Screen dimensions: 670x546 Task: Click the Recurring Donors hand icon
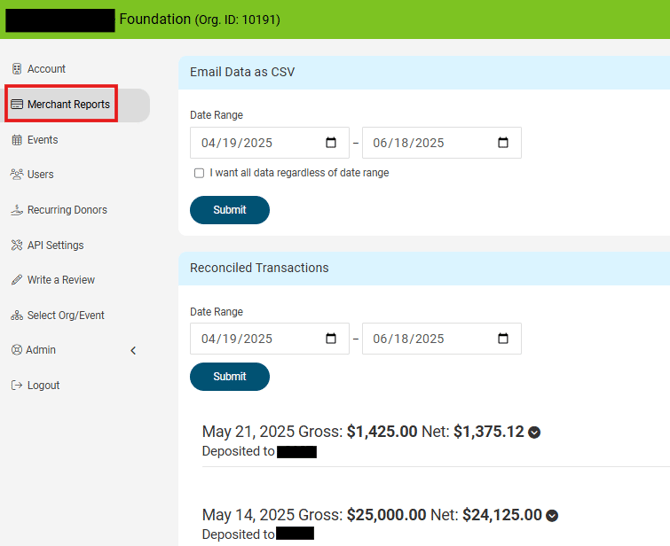pyautogui.click(x=17, y=210)
